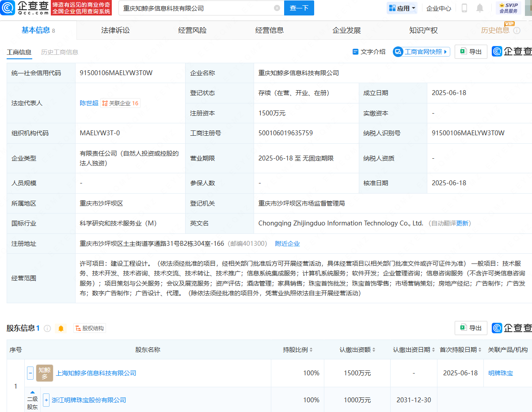The height and width of the screenshot is (412, 532).
Task: 打开股权结构图标功能
Action: 90,328
